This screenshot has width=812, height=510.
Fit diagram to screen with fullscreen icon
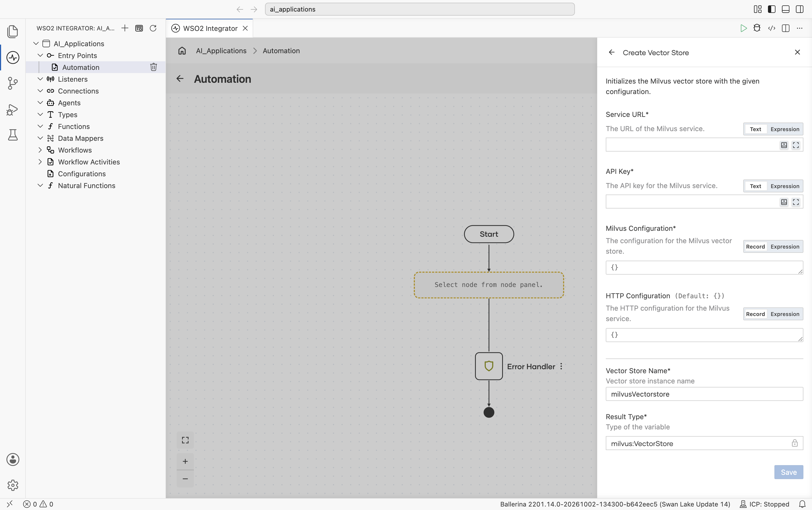[185, 440]
